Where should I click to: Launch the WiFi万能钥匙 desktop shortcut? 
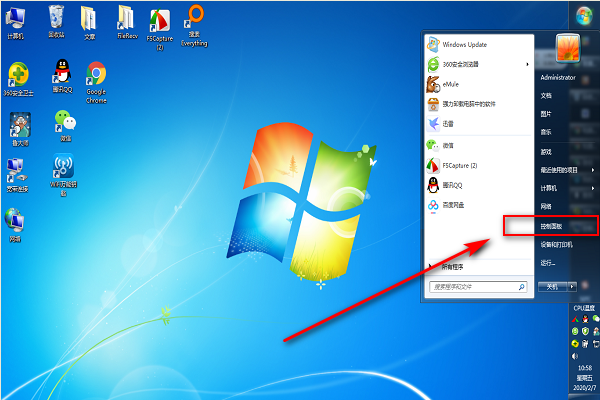pos(63,175)
